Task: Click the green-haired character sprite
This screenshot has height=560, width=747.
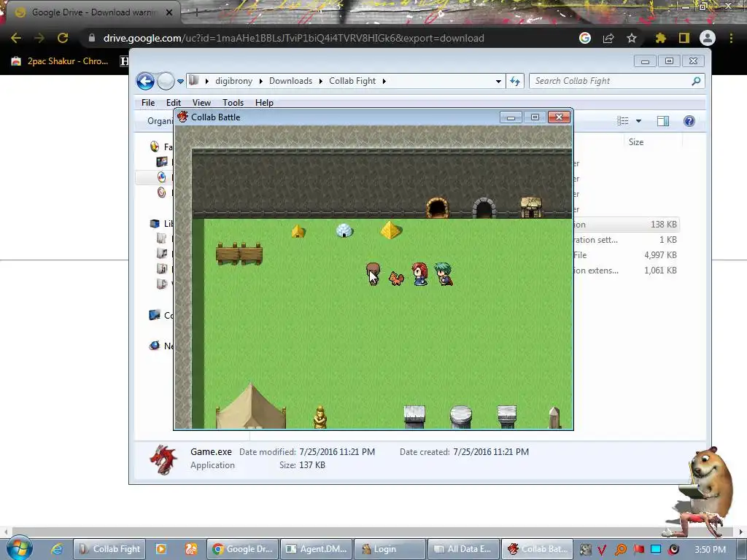Action: (x=444, y=274)
